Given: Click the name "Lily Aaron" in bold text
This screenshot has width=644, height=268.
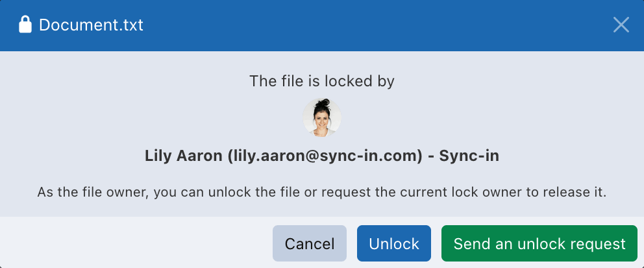Looking at the screenshot, I should coord(184,156).
